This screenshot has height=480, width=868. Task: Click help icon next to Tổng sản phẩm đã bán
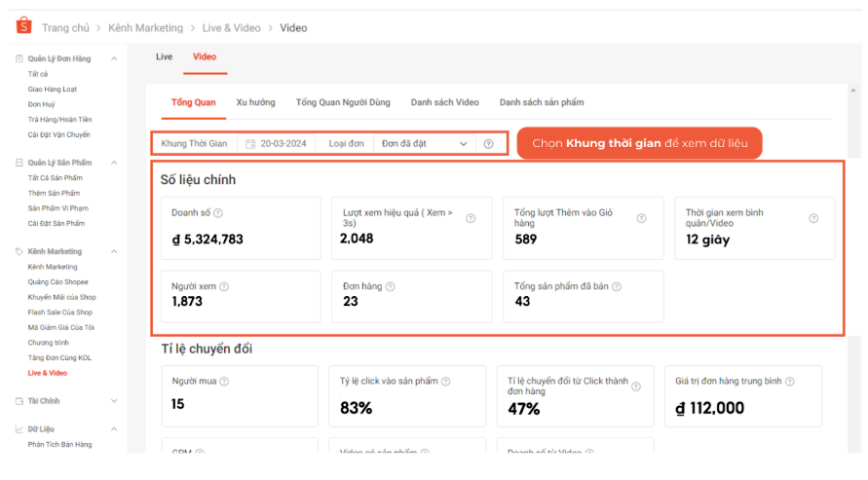click(617, 286)
